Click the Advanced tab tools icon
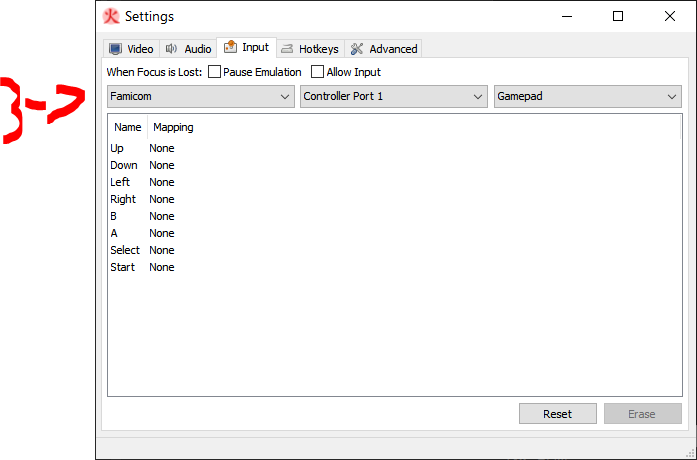Image resolution: width=697 pixels, height=460 pixels. [x=357, y=49]
